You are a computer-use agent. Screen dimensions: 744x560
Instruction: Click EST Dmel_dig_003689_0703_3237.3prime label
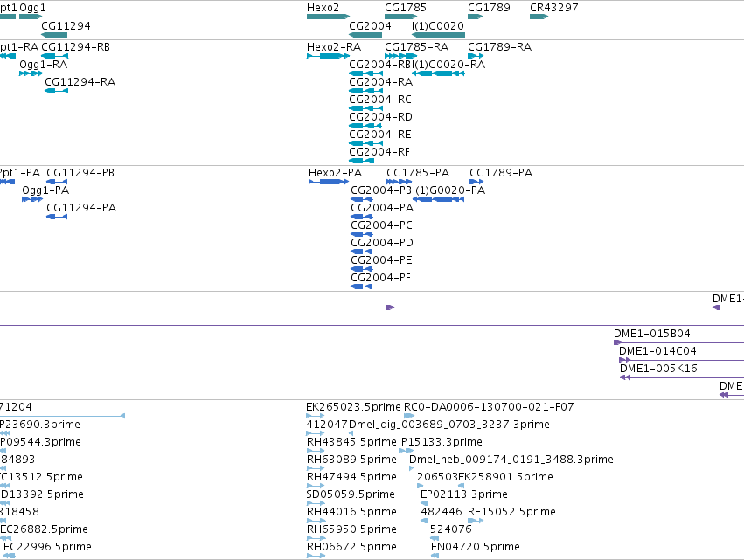tap(448, 425)
